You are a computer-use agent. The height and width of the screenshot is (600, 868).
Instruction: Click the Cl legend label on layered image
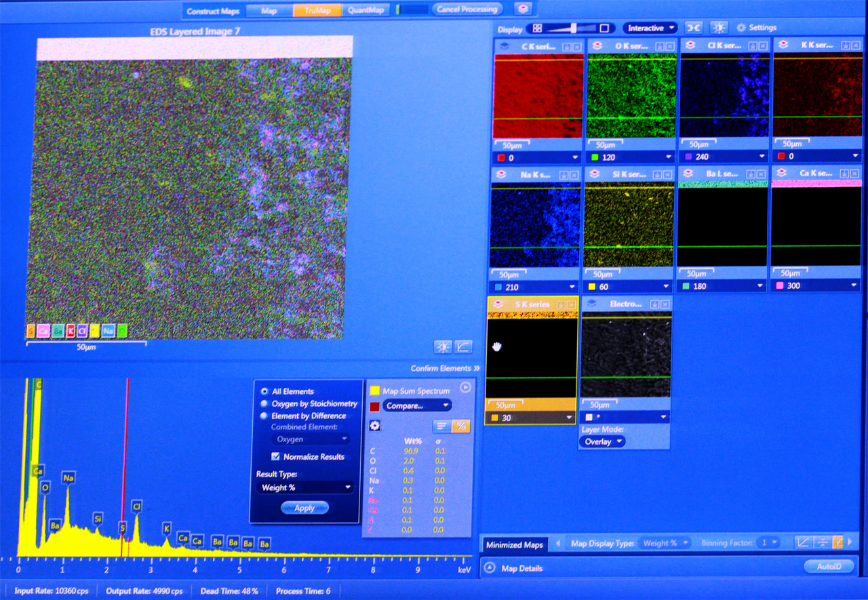click(x=82, y=331)
